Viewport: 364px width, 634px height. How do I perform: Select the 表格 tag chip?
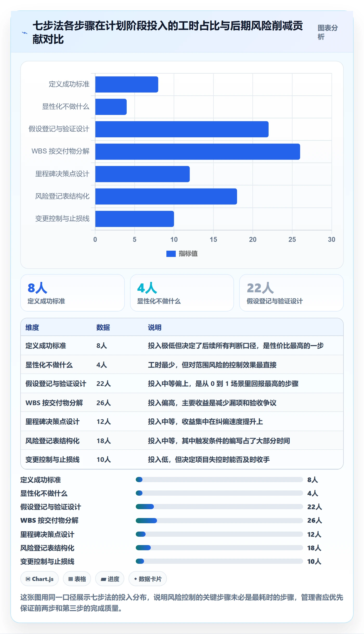point(77,579)
